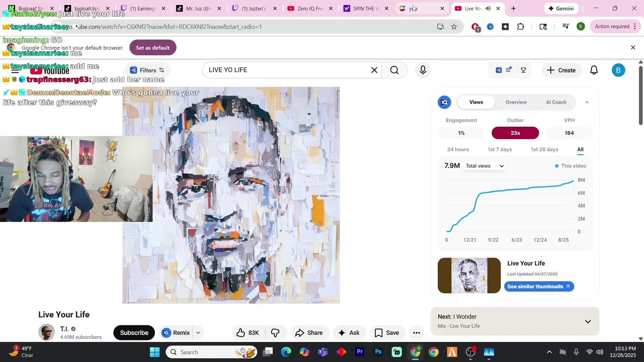
Task: Click See similar thumbnails link
Action: (x=539, y=287)
